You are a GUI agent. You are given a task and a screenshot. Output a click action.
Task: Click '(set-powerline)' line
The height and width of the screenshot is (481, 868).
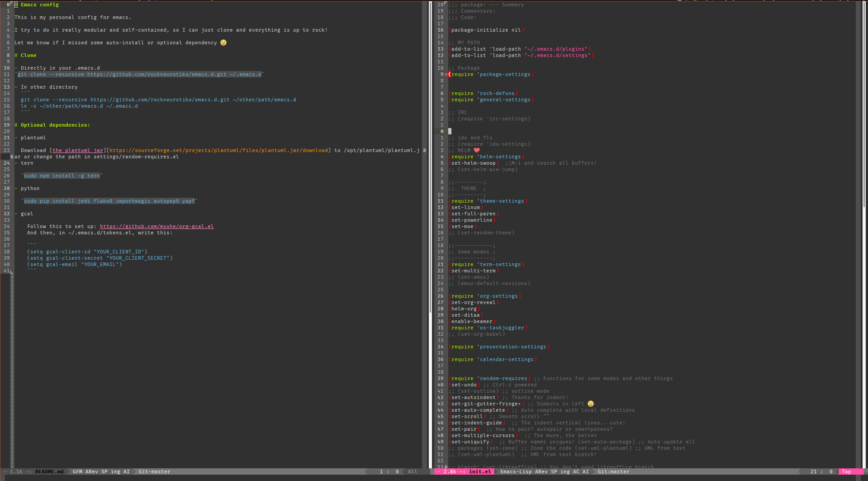[472, 220]
